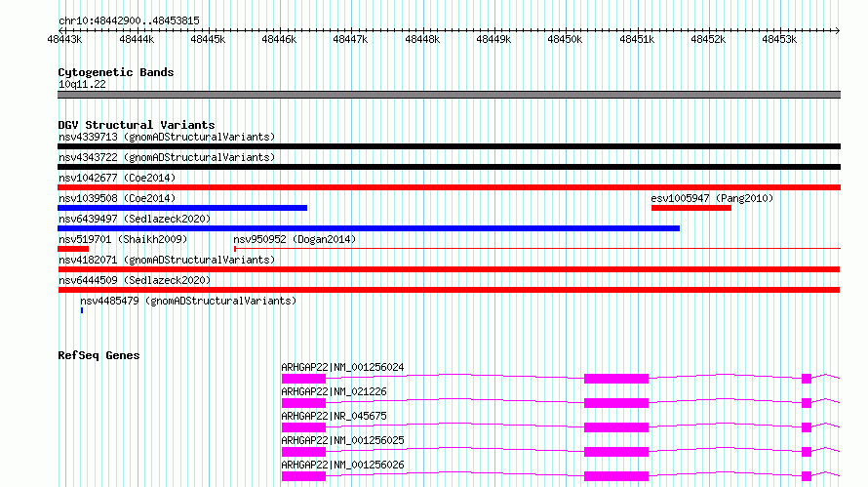Open the nsv4485479 gnomAD variant label
868x487 pixels.
point(188,301)
